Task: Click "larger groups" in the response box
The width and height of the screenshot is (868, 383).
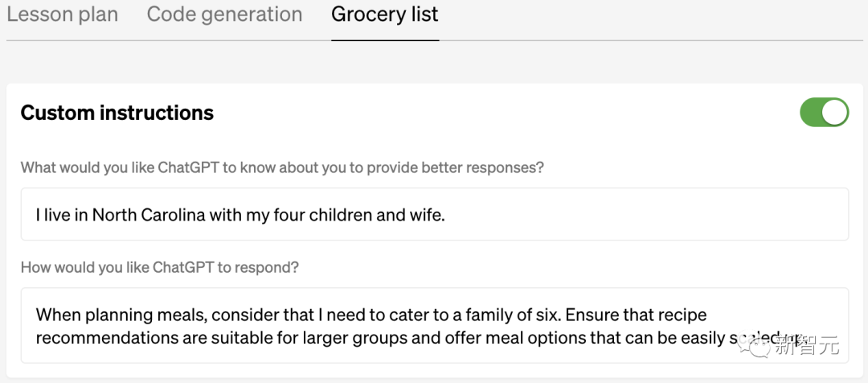Action: coord(320,338)
